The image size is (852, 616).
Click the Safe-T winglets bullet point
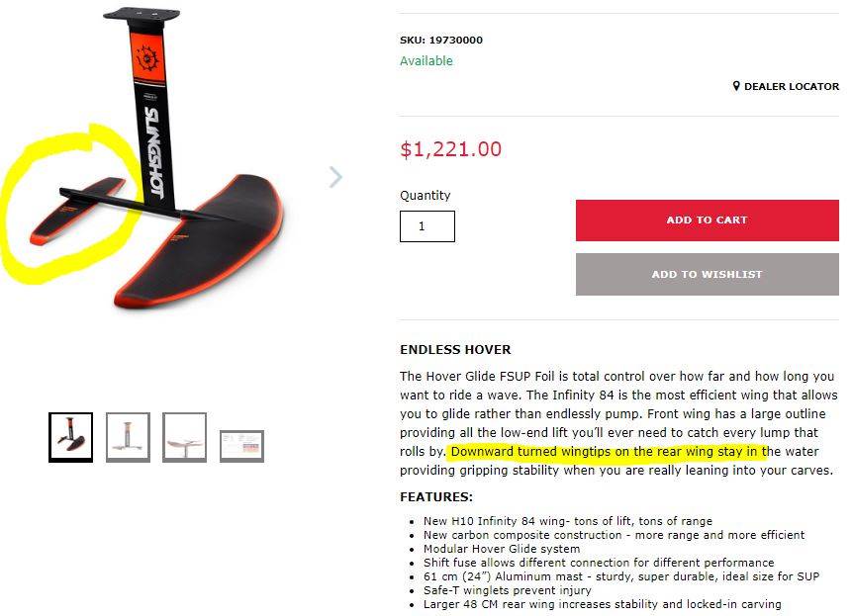coord(507,590)
